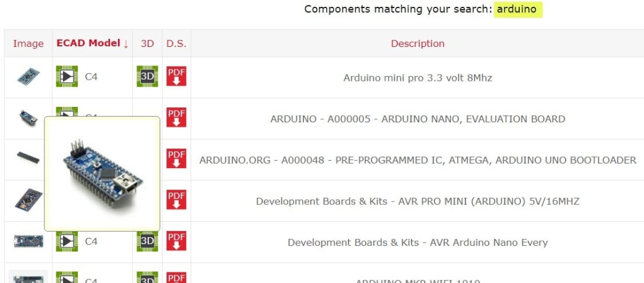Download datasheet PDF for AVR PRO MINI 5V/16MHZ
Image resolution: width=644 pixels, height=283 pixels.
(176, 200)
